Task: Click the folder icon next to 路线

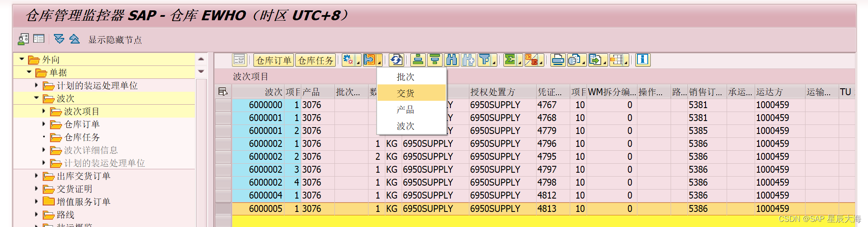Action: pos(49,214)
